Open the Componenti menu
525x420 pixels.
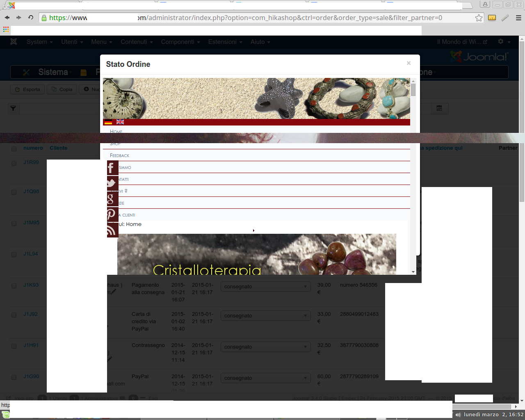(x=180, y=42)
